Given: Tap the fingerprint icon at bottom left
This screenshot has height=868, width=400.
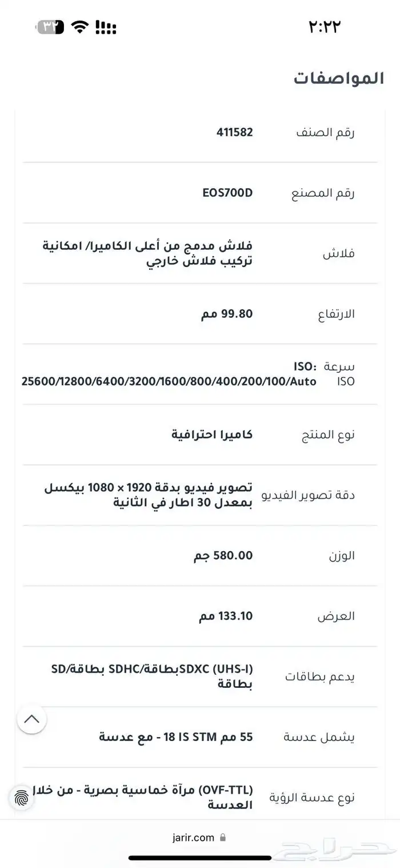Looking at the screenshot, I should [22, 798].
